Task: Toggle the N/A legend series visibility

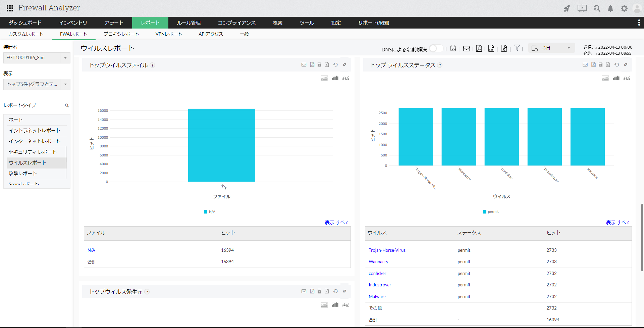Action: point(210,212)
